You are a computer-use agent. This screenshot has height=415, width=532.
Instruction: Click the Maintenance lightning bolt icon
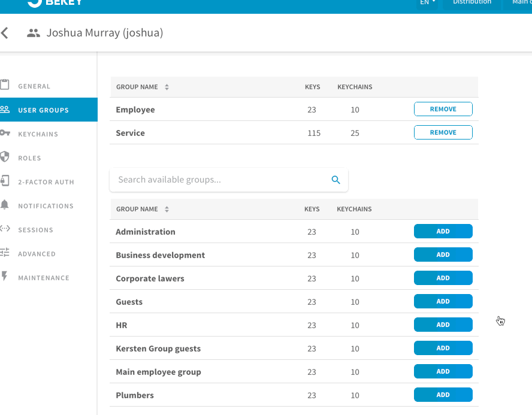pyautogui.click(x=4, y=276)
